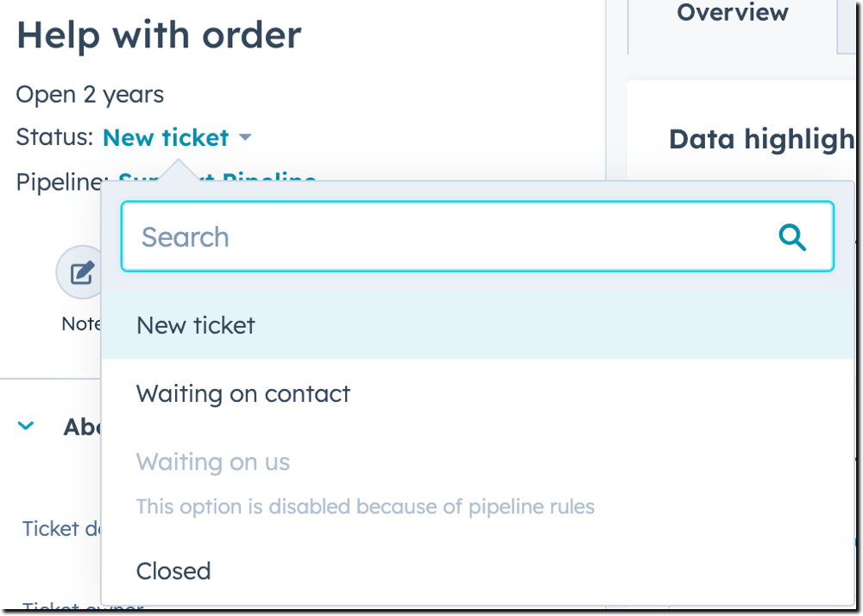Collapse the About section chevron
Image resolution: width=863 pixels, height=616 pixels.
pyautogui.click(x=25, y=425)
